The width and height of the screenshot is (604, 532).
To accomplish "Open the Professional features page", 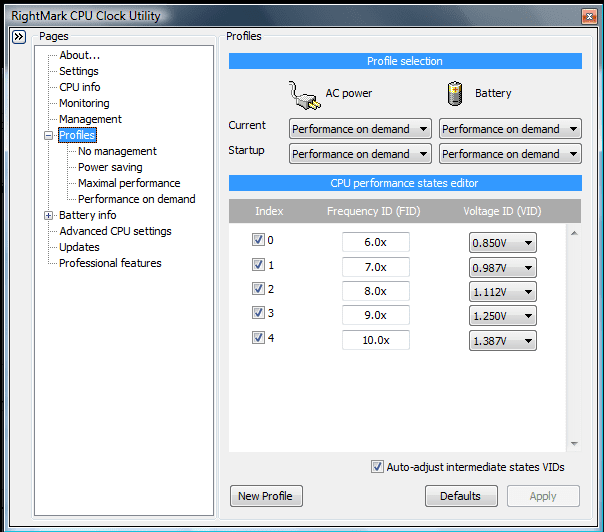I will [110, 263].
